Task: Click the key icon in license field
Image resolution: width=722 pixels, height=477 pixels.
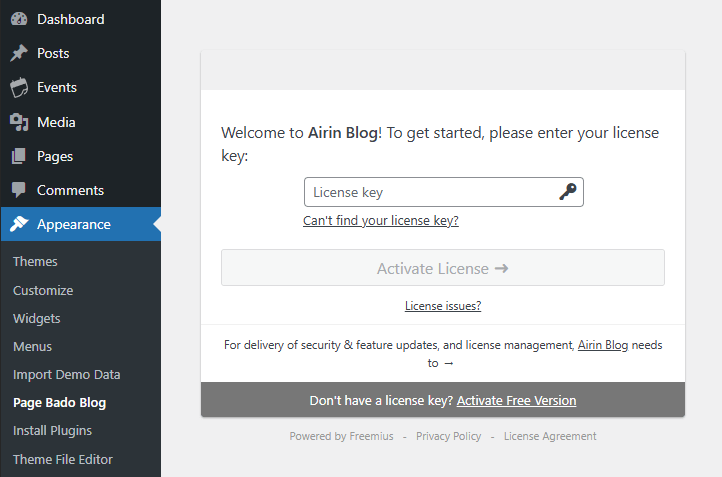Action: pyautogui.click(x=568, y=192)
